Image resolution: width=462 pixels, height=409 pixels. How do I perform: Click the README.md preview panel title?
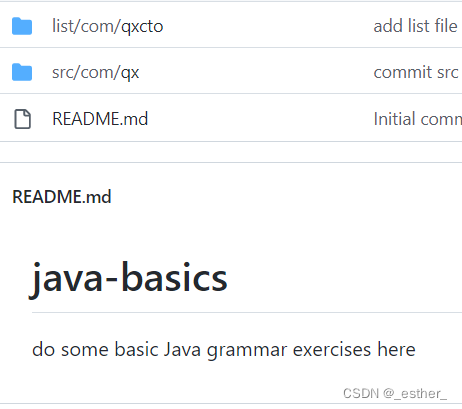62,197
